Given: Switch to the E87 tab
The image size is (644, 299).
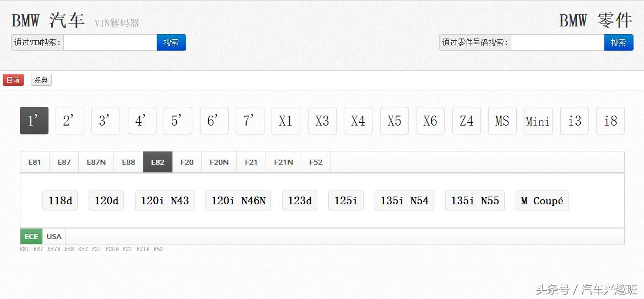Looking at the screenshot, I should point(64,162).
